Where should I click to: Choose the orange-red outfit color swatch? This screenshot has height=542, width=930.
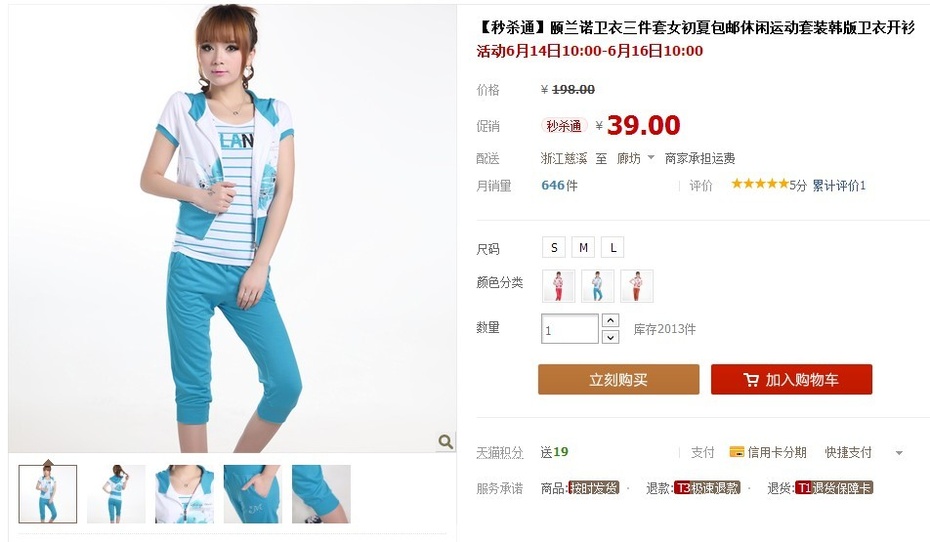coord(637,286)
